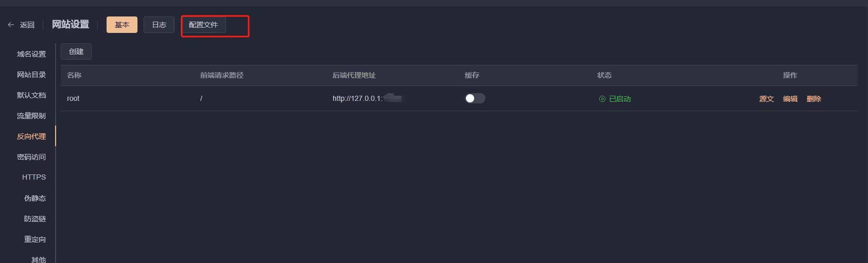
Task: Select 重定向 in the sidebar
Action: (x=35, y=239)
